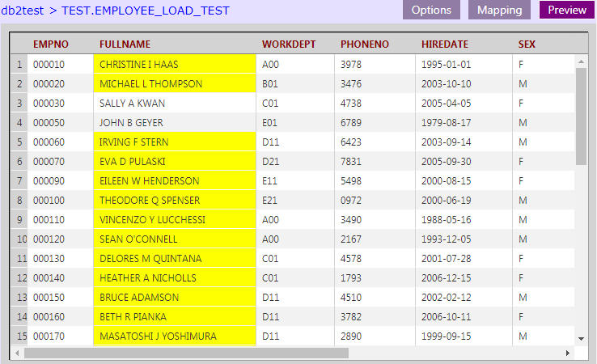Click the vertical scrollbar thumb
Screen dimensions: 597x364
pos(581,116)
